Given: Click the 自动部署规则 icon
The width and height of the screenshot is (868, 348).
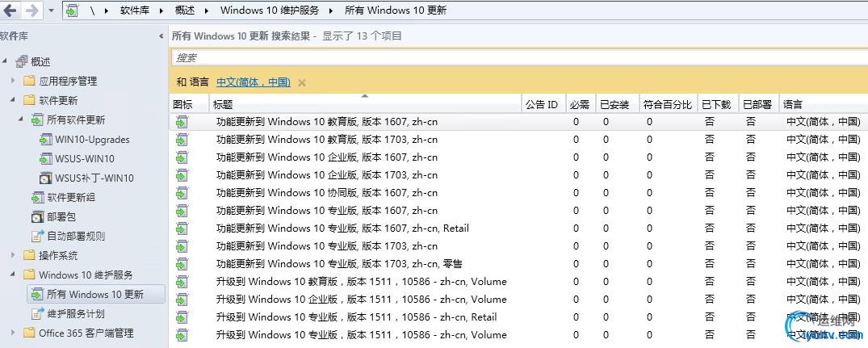Looking at the screenshot, I should [x=38, y=237].
